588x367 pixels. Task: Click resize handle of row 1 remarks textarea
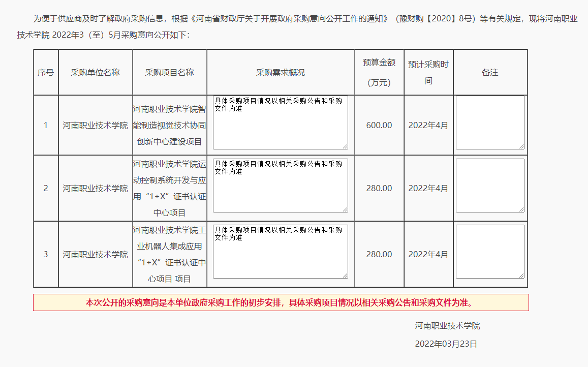coord(521,146)
